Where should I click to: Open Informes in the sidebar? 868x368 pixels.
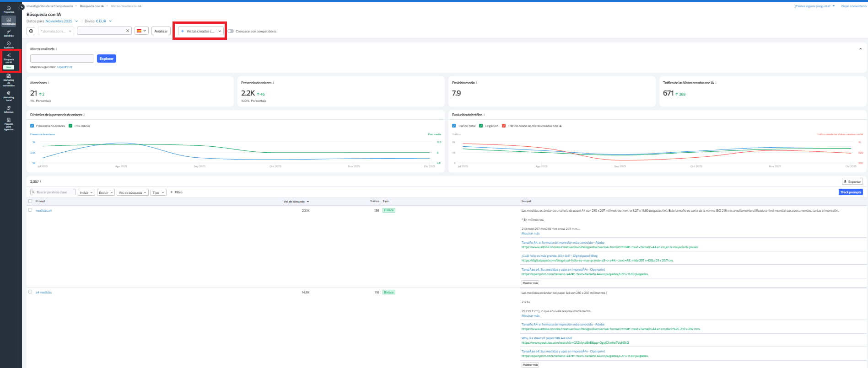click(9, 109)
